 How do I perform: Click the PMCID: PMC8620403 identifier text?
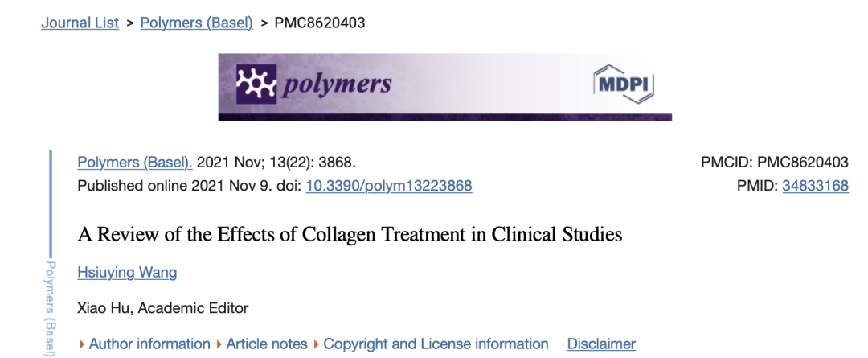tap(775, 162)
